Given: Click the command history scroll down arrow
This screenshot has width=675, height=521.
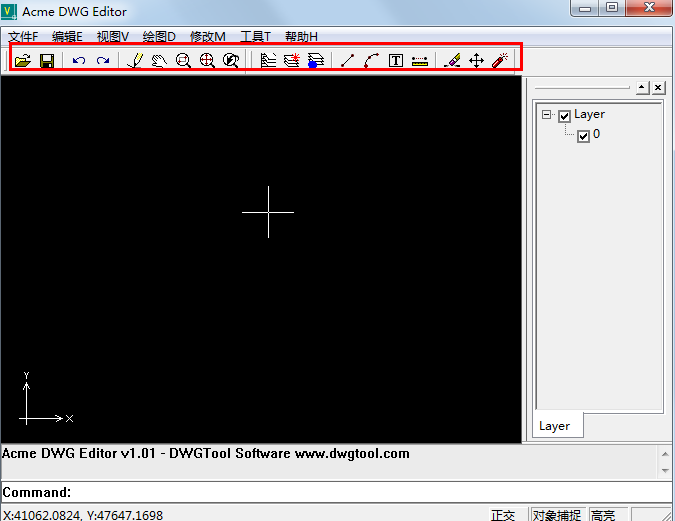Looking at the screenshot, I should coord(665,471).
